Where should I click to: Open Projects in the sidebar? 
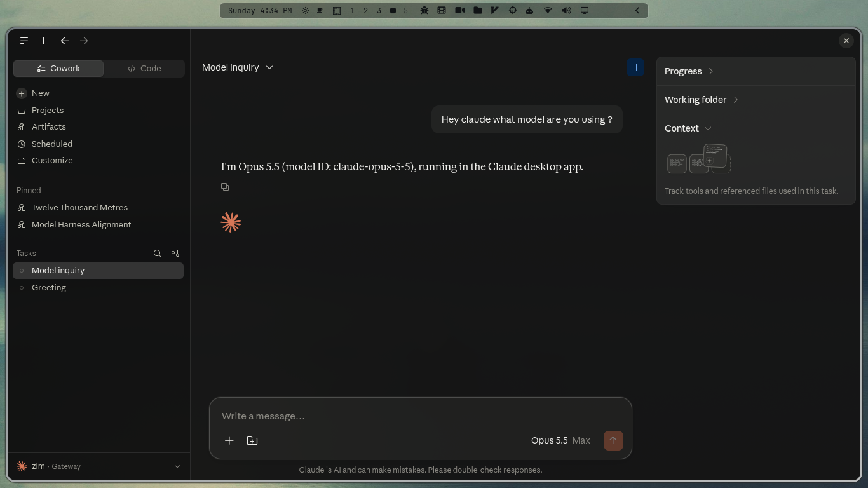(x=48, y=110)
